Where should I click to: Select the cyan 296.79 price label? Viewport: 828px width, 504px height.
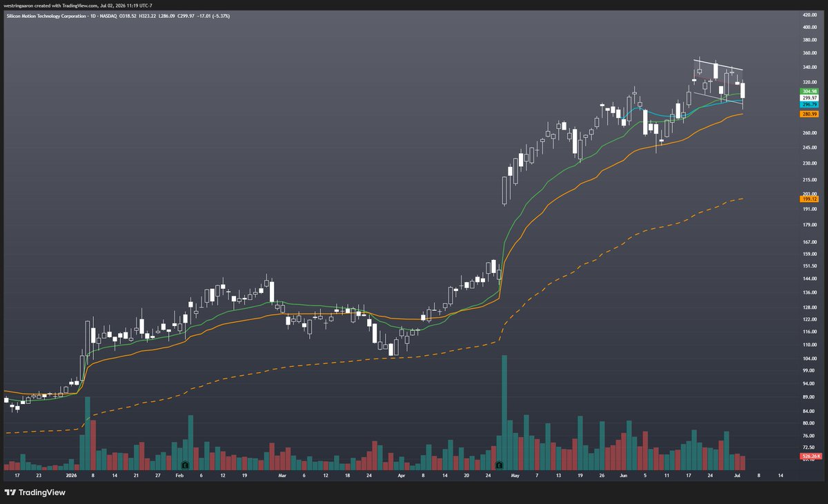pos(809,105)
